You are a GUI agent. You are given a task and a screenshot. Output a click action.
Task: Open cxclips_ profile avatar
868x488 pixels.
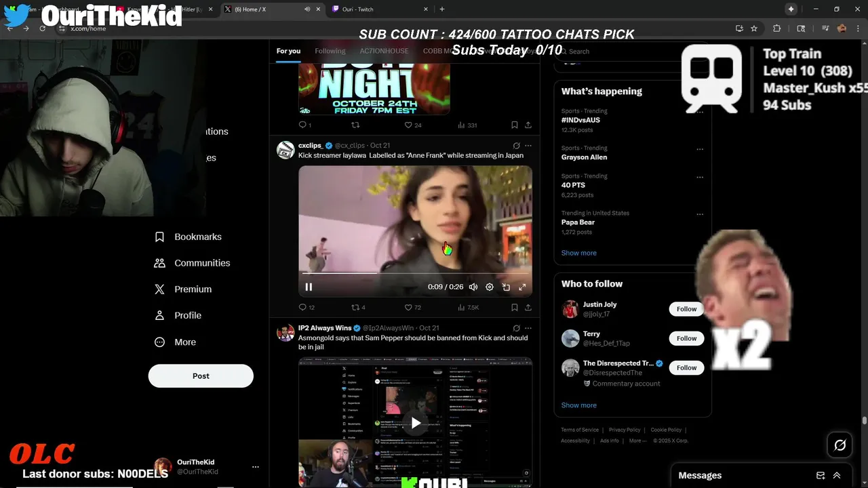coord(285,150)
